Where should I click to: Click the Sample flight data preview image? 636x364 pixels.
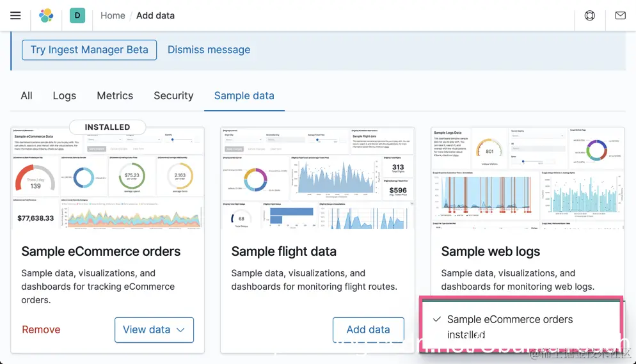pyautogui.click(x=317, y=179)
